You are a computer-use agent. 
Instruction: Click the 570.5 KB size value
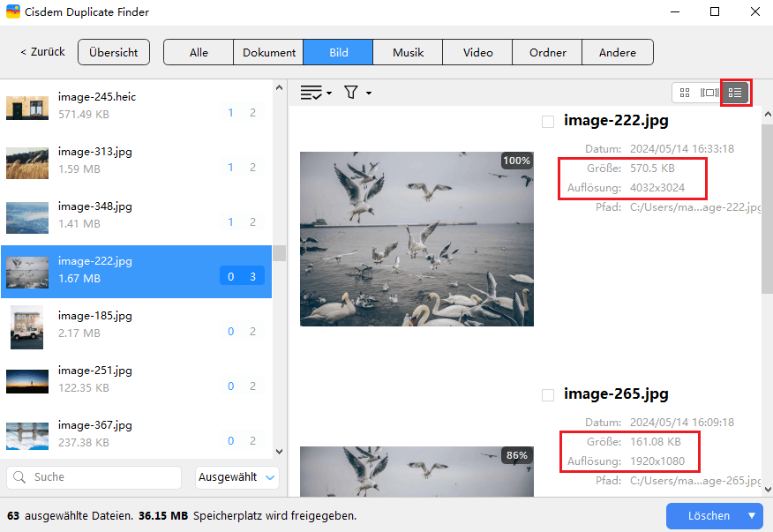(x=652, y=169)
